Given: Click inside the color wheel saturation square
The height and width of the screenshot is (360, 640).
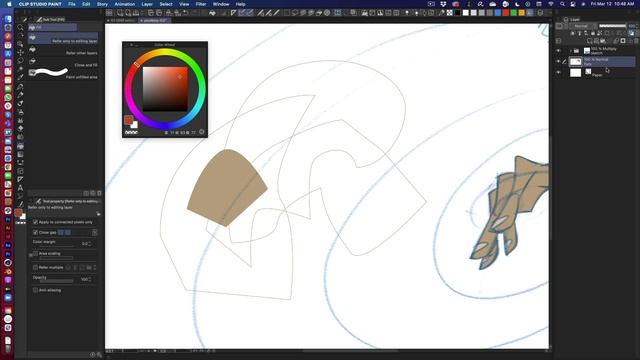Looking at the screenshot, I should 165,89.
